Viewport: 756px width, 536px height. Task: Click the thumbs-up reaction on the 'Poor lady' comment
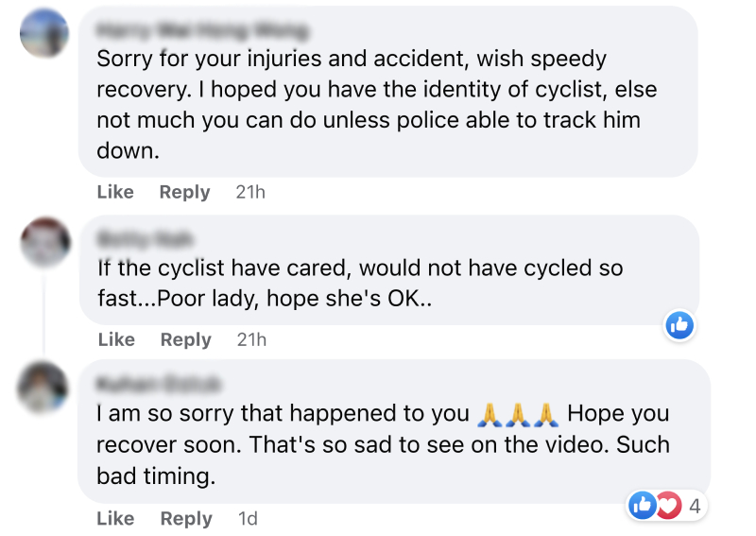click(x=679, y=325)
